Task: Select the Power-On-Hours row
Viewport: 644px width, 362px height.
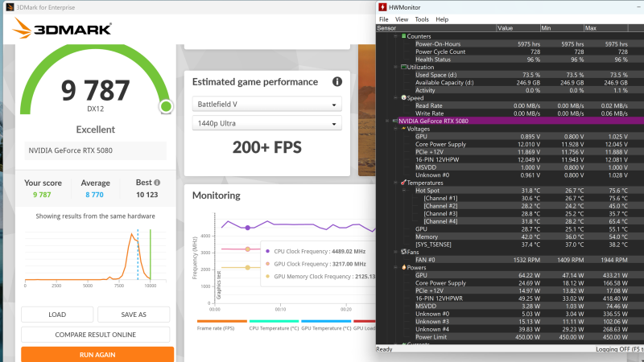Action: point(510,44)
